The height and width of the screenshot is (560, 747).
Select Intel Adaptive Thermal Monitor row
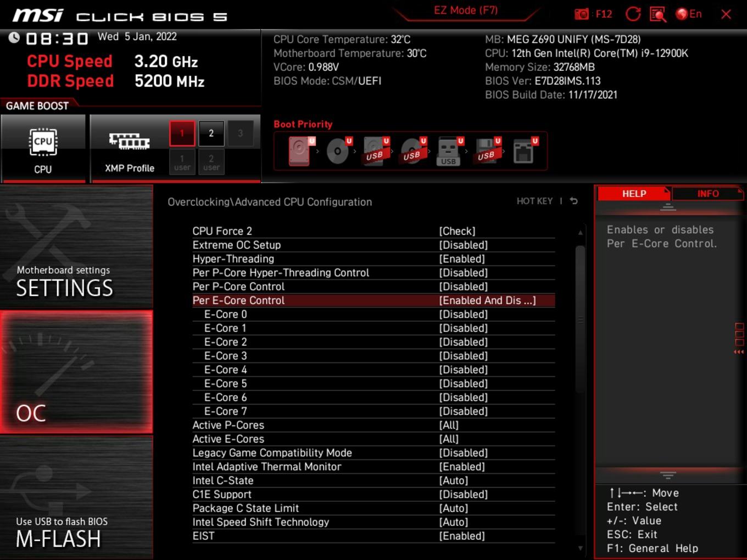[374, 467]
